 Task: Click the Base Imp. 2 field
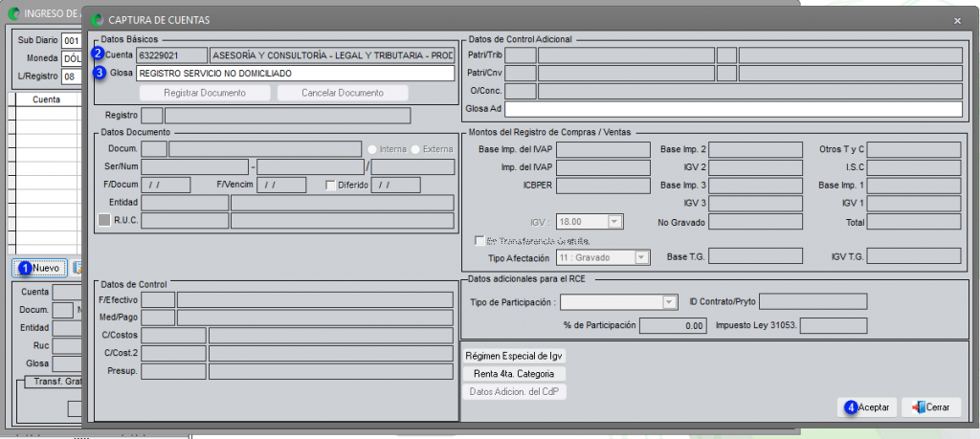point(755,149)
